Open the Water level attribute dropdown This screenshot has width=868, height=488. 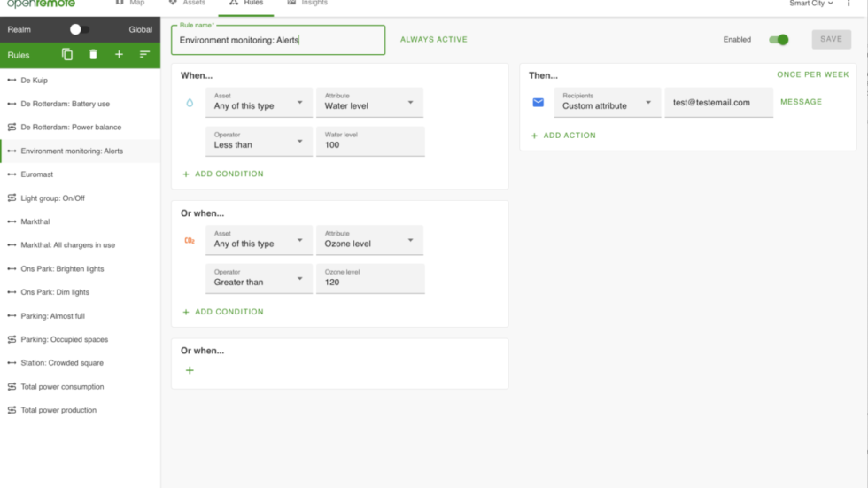coord(369,103)
